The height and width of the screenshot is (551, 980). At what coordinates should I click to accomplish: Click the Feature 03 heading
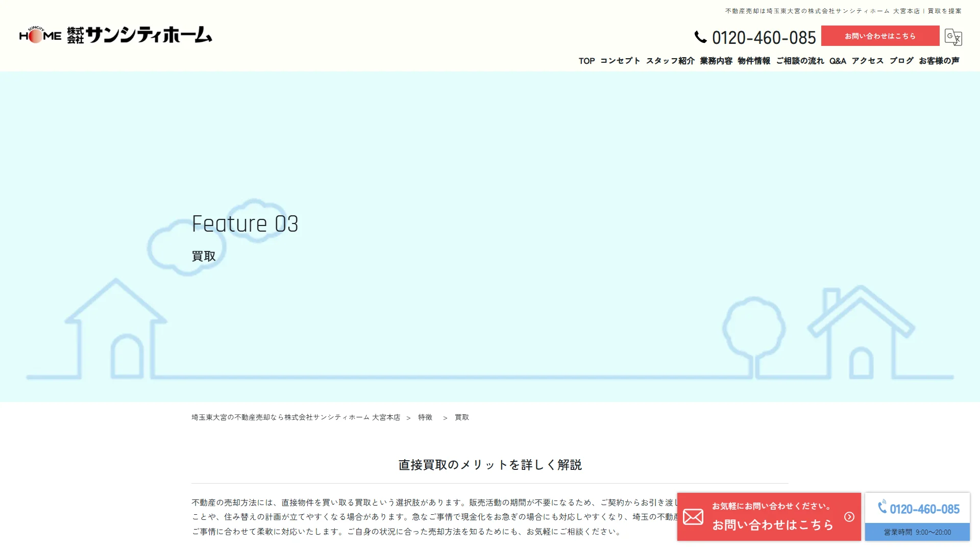coord(245,224)
